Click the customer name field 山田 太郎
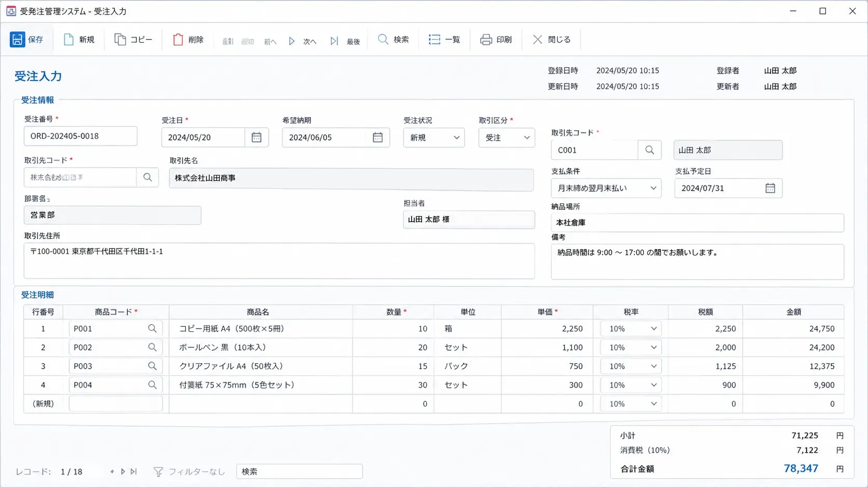Image resolution: width=868 pixels, height=488 pixels. click(728, 150)
